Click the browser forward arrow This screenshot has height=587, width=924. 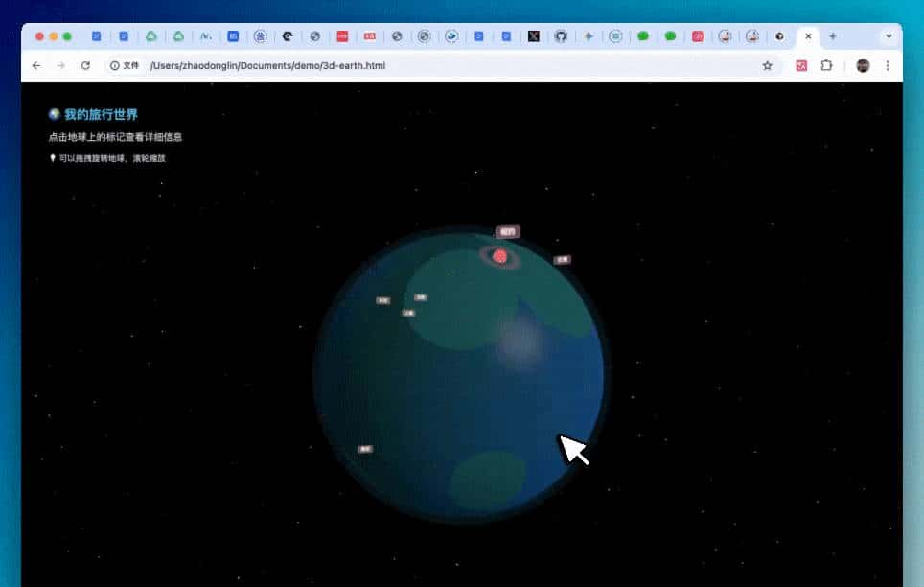[x=60, y=65]
